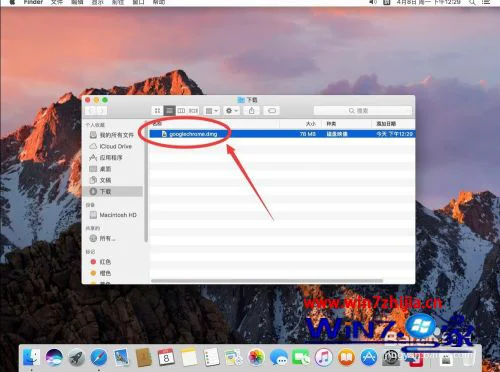This screenshot has width=500, height=372.
Task: Switch Finder to cover flow view
Action: pos(193,111)
